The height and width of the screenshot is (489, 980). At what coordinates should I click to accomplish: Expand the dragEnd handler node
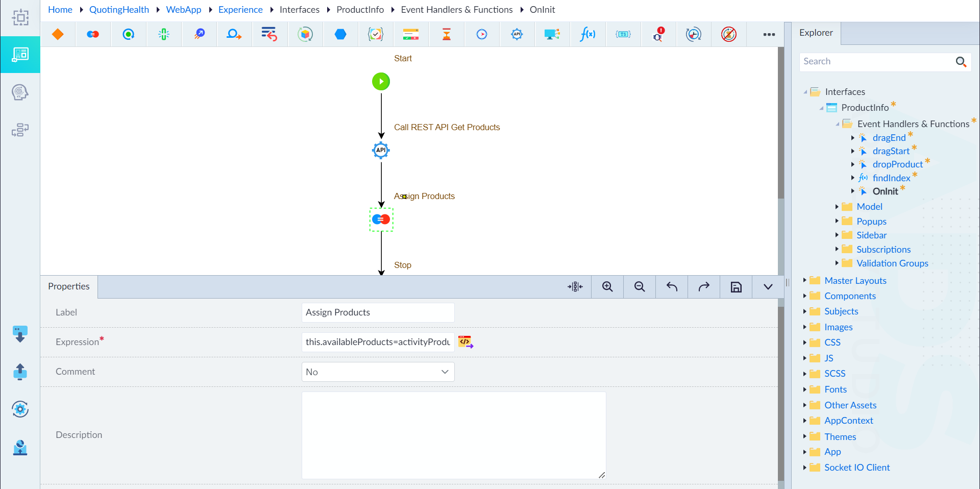[x=853, y=138]
